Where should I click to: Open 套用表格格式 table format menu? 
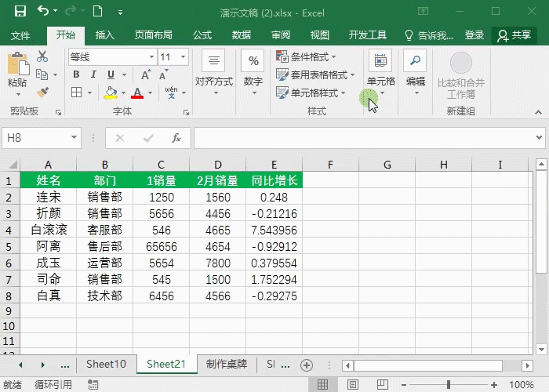coord(315,74)
